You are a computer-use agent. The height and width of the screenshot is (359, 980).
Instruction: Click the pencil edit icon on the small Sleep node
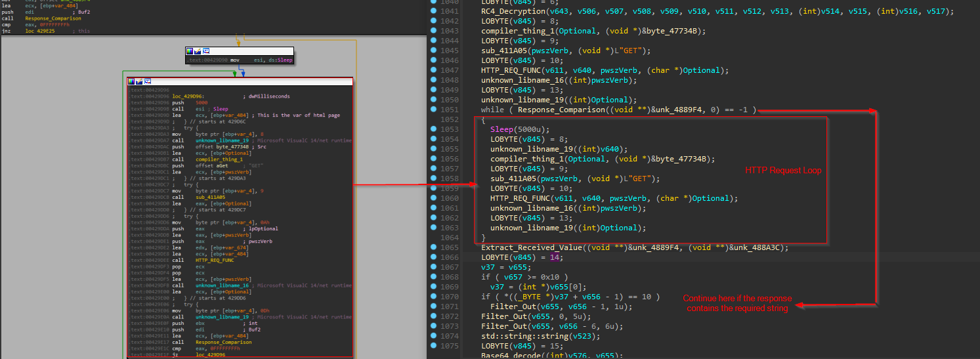[x=198, y=51]
